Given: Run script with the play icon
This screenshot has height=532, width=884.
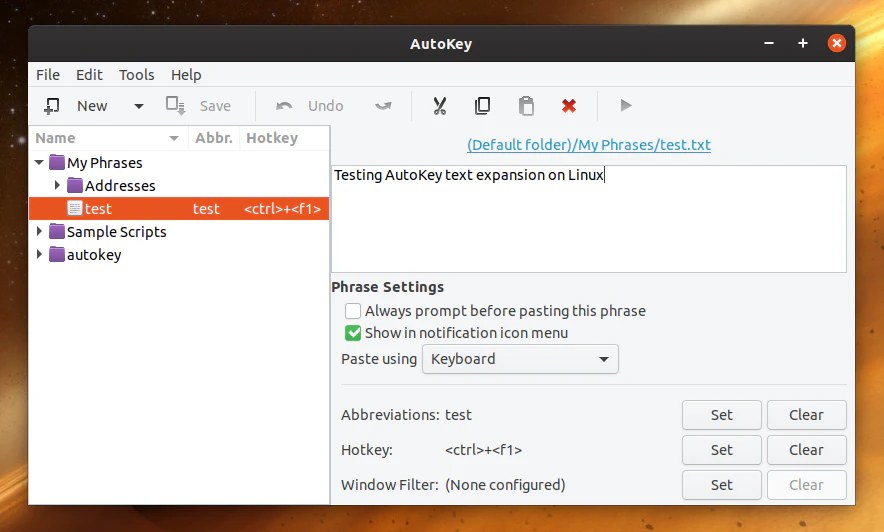Looking at the screenshot, I should pos(626,105).
